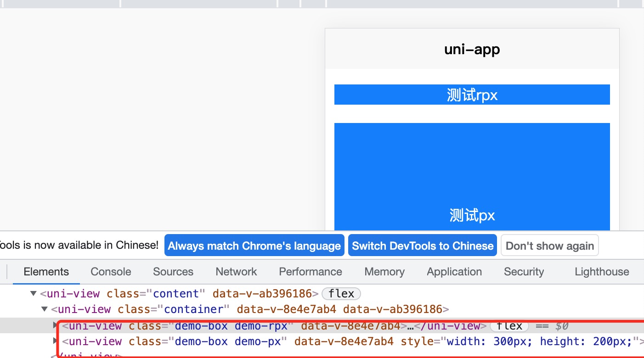
Task: Select the Memory tab
Action: tap(384, 272)
